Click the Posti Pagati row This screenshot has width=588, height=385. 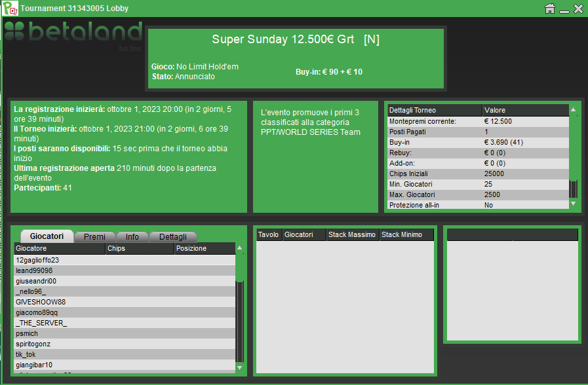[478, 132]
